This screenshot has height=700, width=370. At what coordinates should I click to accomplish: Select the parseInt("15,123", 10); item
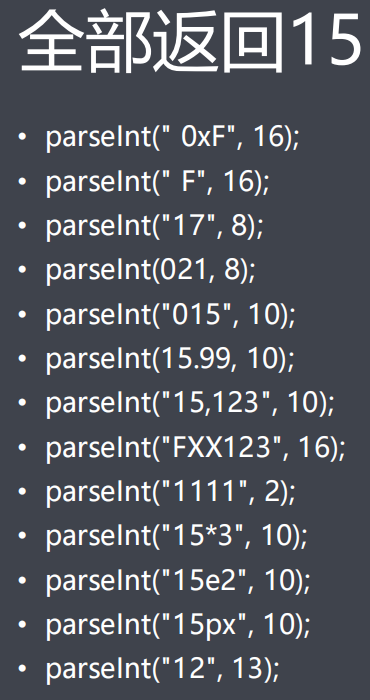pos(190,403)
